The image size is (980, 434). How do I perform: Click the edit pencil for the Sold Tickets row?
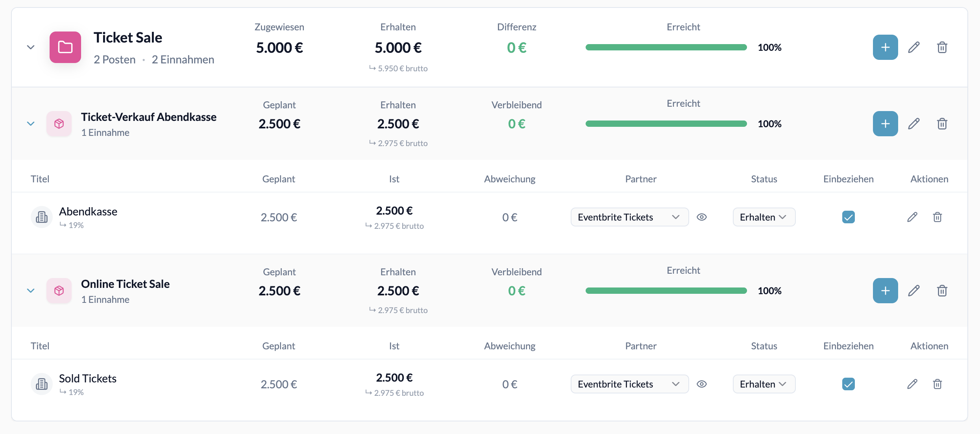pyautogui.click(x=912, y=384)
